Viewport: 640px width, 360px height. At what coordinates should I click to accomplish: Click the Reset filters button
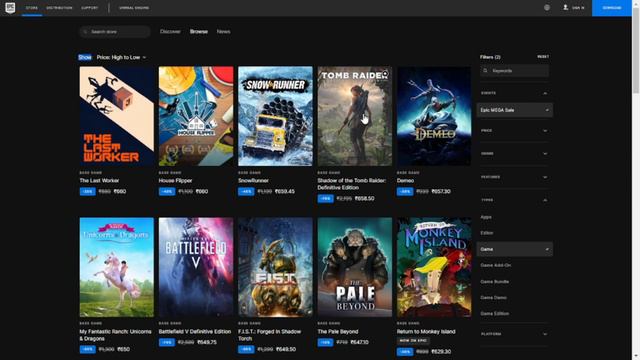543,57
